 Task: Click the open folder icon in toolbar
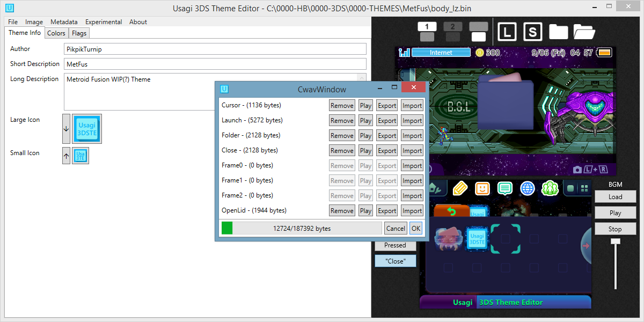coord(584,32)
